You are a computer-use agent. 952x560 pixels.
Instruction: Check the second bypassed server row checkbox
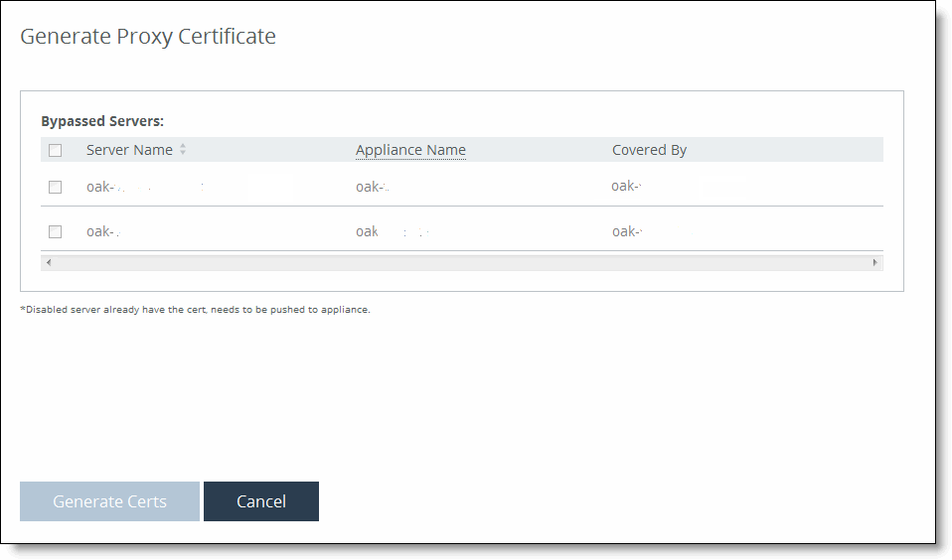pos(56,231)
